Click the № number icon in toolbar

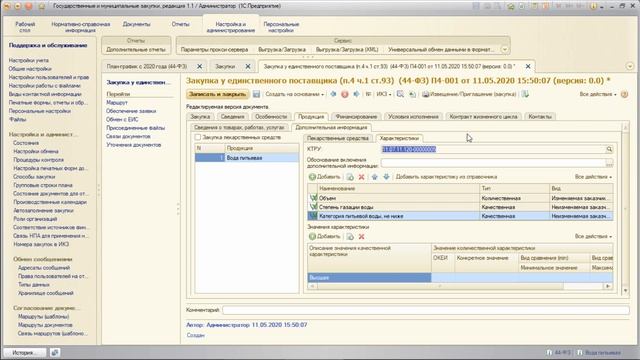click(x=368, y=94)
